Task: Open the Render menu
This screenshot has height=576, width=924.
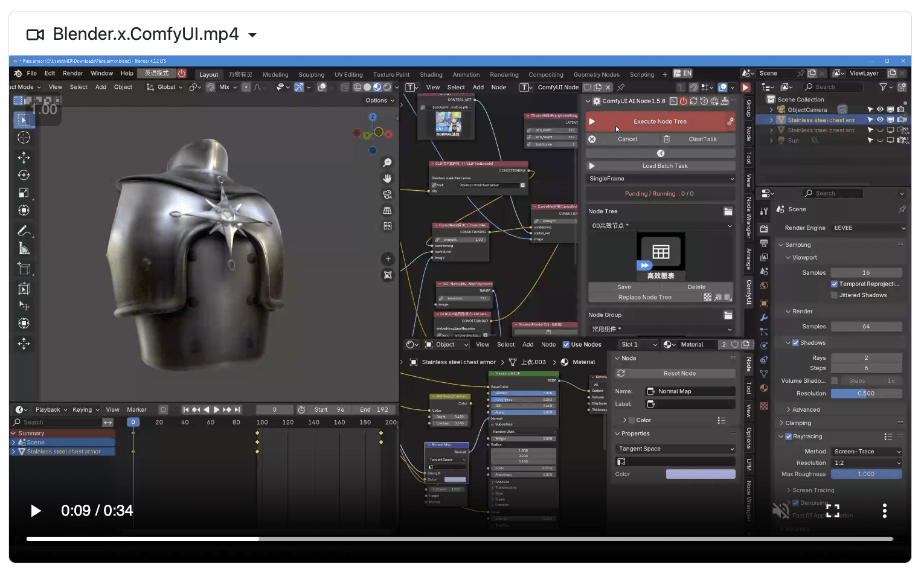Action: (72, 74)
